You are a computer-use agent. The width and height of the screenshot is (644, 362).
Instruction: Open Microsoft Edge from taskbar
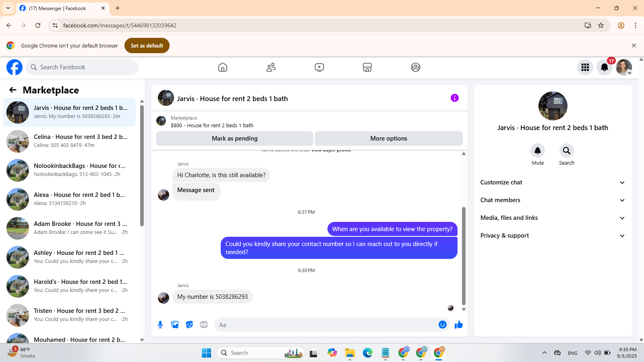(x=368, y=353)
